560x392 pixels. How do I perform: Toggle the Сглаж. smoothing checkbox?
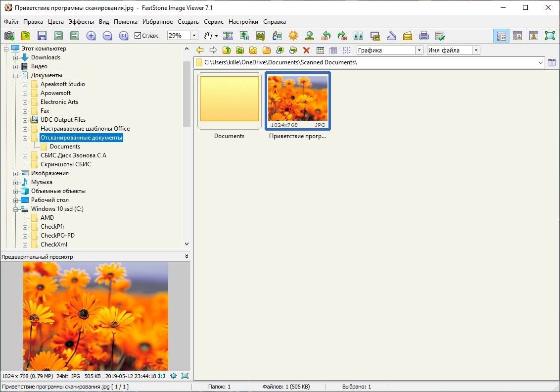(x=138, y=36)
